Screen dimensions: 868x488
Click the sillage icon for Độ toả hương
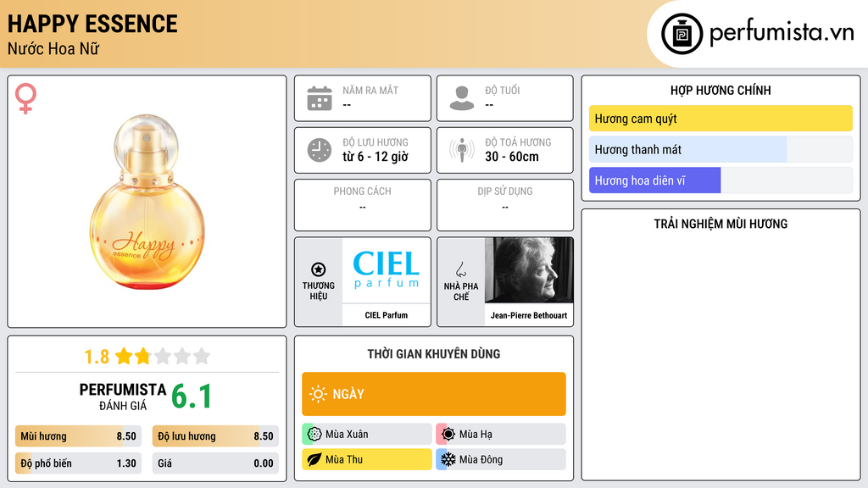pyautogui.click(x=462, y=150)
